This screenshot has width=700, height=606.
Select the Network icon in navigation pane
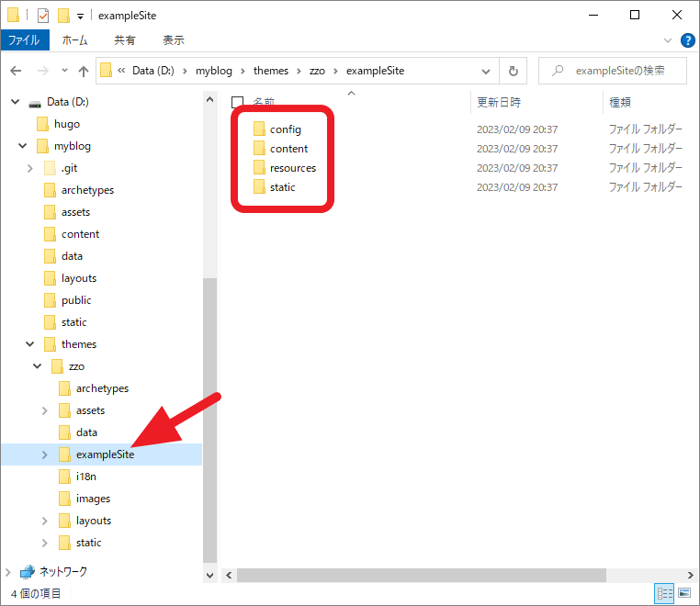[28, 571]
